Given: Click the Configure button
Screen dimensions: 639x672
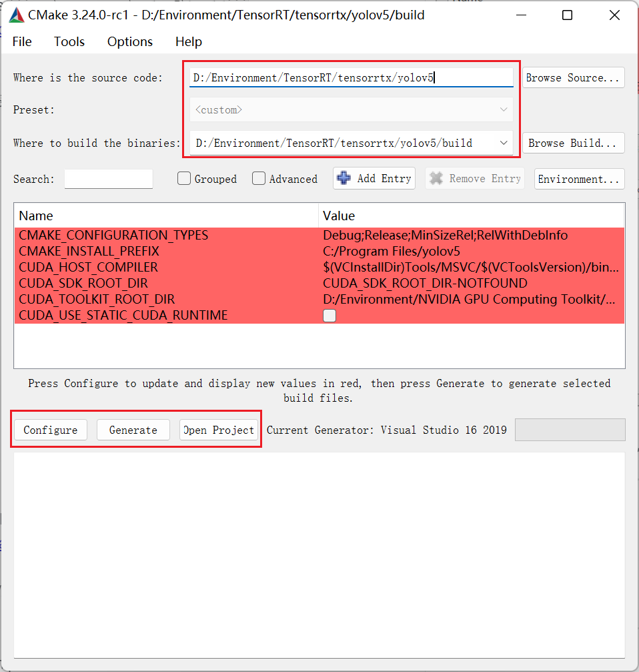Looking at the screenshot, I should pos(51,430).
